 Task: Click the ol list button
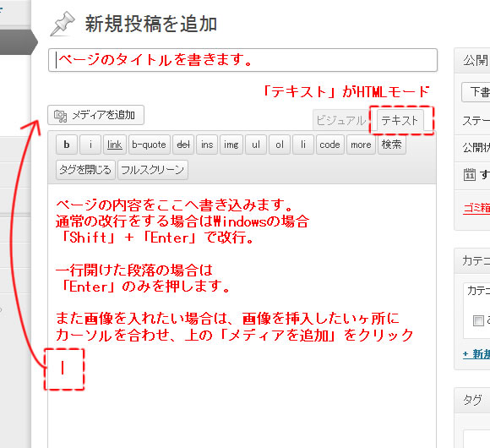coord(280,145)
